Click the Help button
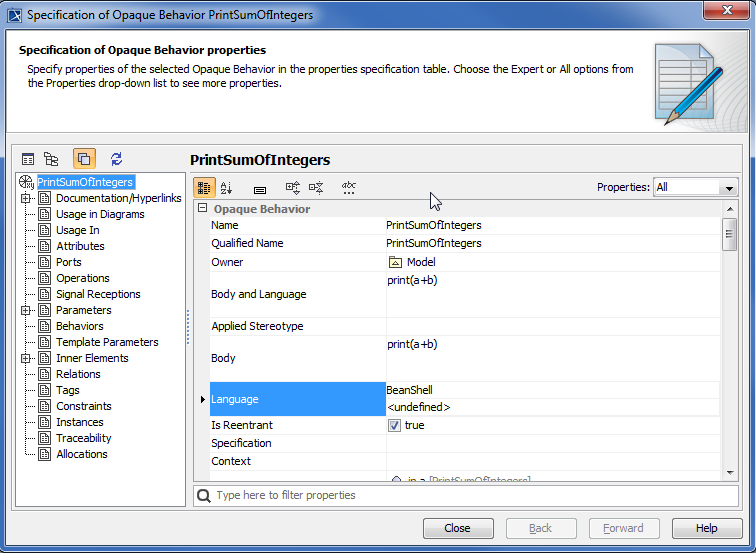The width and height of the screenshot is (756, 553). click(x=706, y=528)
